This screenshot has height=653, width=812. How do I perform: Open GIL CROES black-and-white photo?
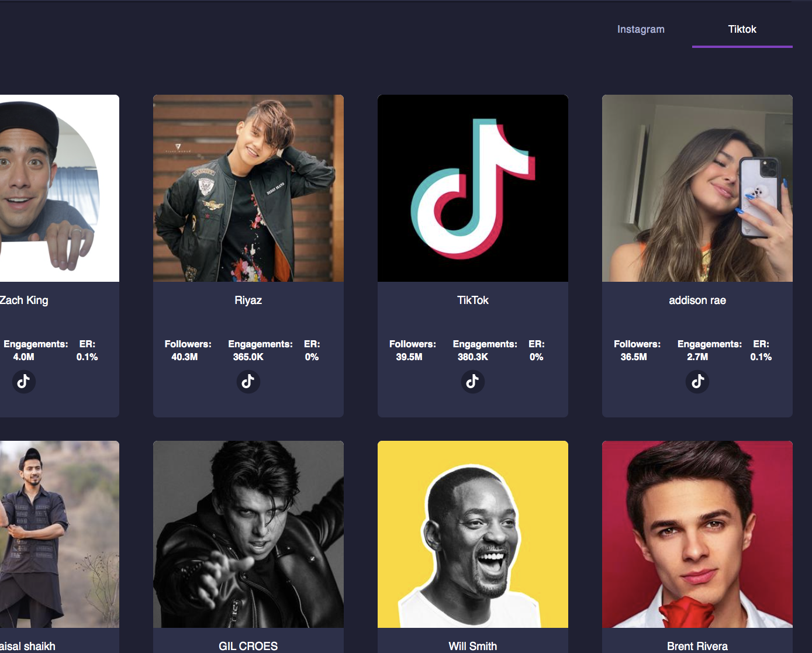click(x=248, y=534)
